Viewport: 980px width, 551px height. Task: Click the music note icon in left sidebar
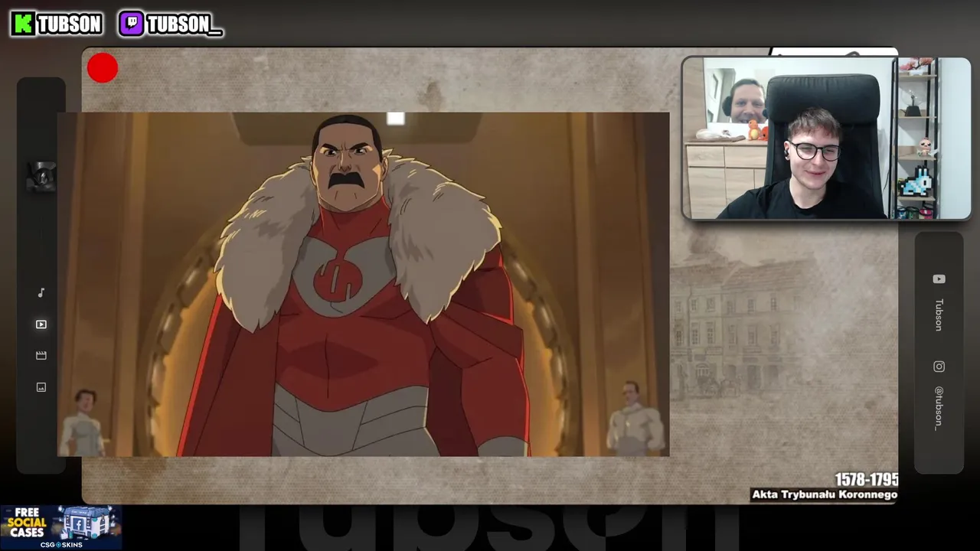tap(41, 292)
